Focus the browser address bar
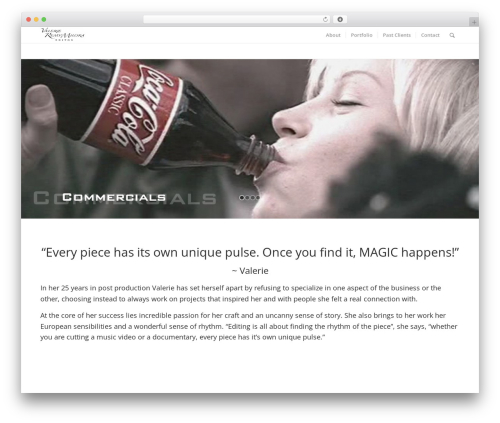Screen dimensions: 500x423 (x=236, y=20)
